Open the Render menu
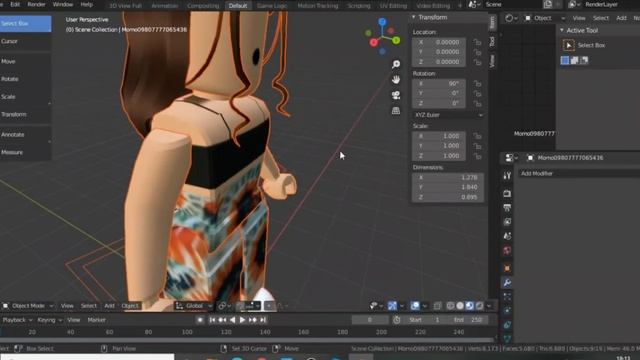 pyautogui.click(x=36, y=4)
